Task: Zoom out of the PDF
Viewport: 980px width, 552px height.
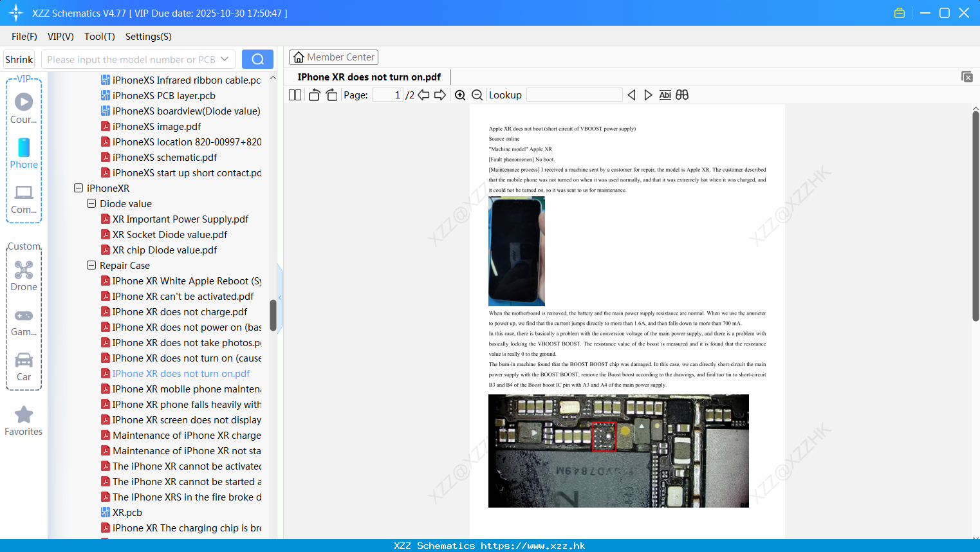Action: pyautogui.click(x=477, y=95)
